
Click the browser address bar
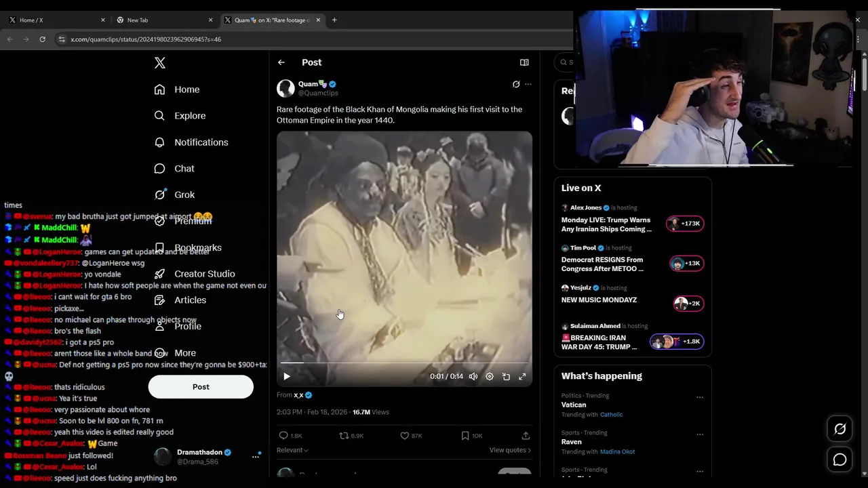point(312,39)
